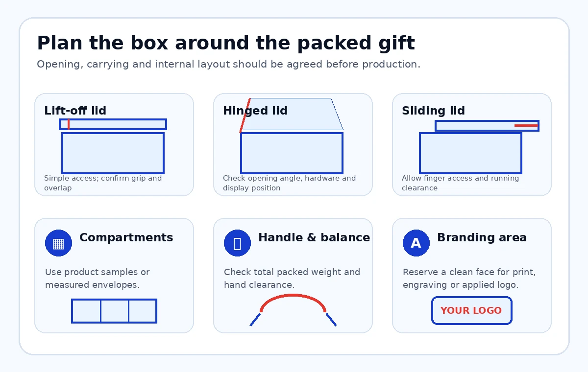
Task: Click the Hinged lid box illustration
Action: pyautogui.click(x=292, y=136)
